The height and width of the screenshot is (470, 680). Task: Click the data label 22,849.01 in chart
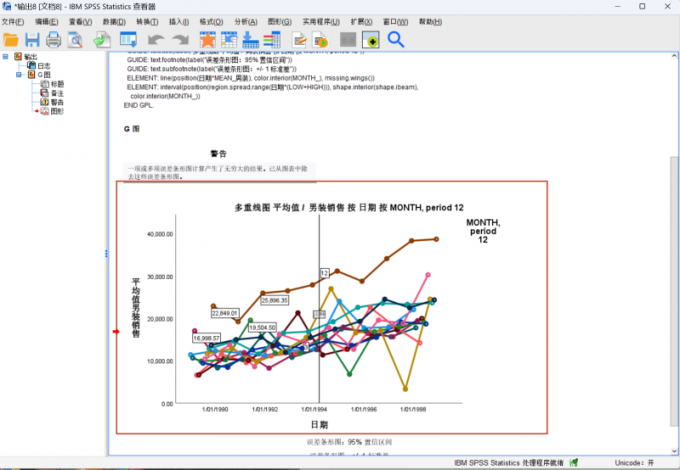point(225,313)
